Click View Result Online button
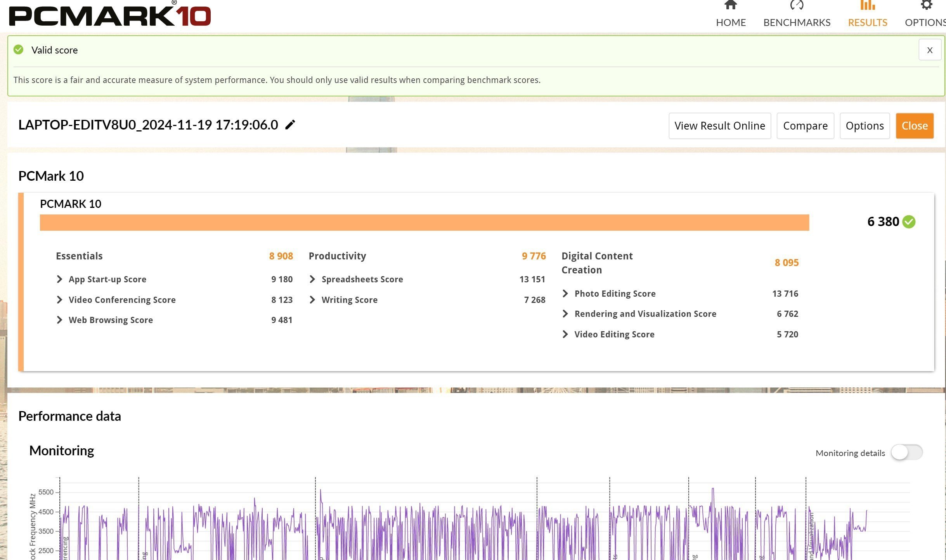The image size is (946, 560). click(719, 126)
